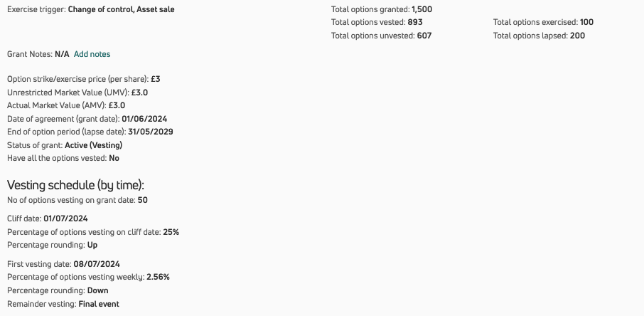Click the Vesting schedule (by time) heading
644x316 pixels.
click(x=75, y=185)
